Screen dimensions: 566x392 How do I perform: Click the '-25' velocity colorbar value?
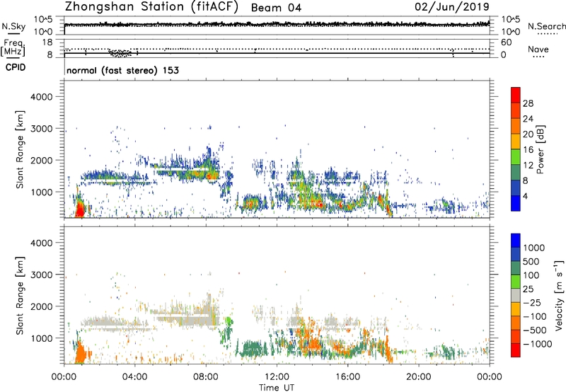(x=532, y=303)
